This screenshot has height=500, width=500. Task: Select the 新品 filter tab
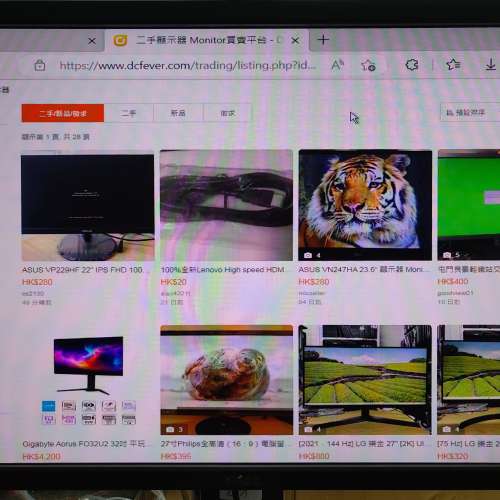pyautogui.click(x=178, y=113)
